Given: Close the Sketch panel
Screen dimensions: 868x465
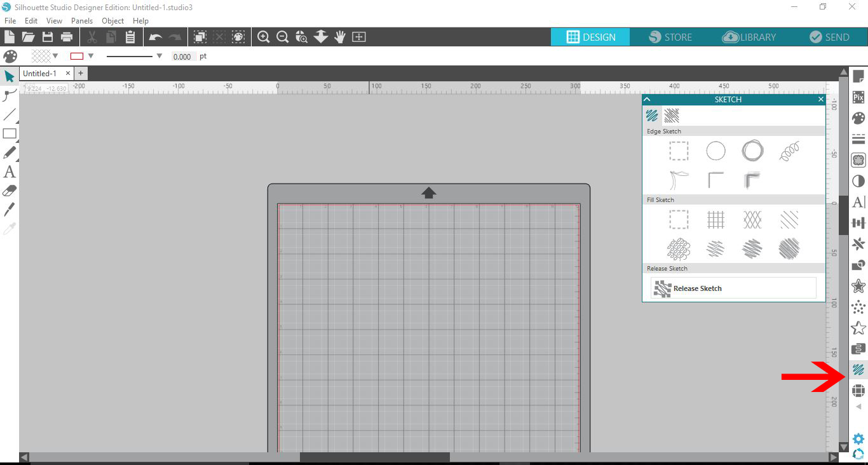Looking at the screenshot, I should click(x=820, y=99).
